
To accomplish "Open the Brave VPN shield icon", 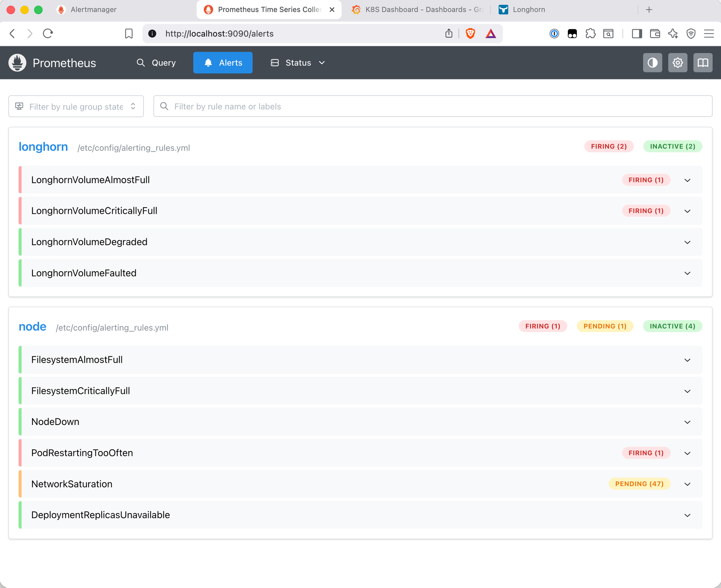I will 691,34.
